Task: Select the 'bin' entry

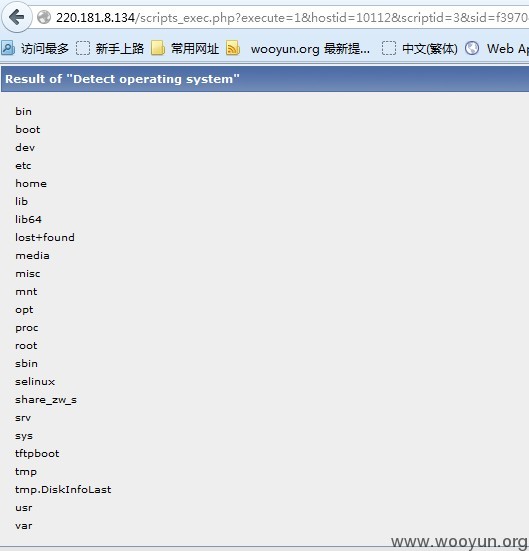Action: 24,111
